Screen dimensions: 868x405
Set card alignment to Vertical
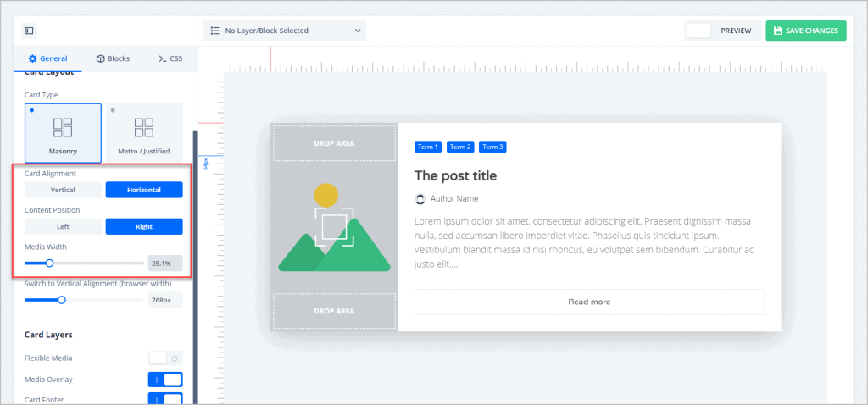tap(63, 190)
